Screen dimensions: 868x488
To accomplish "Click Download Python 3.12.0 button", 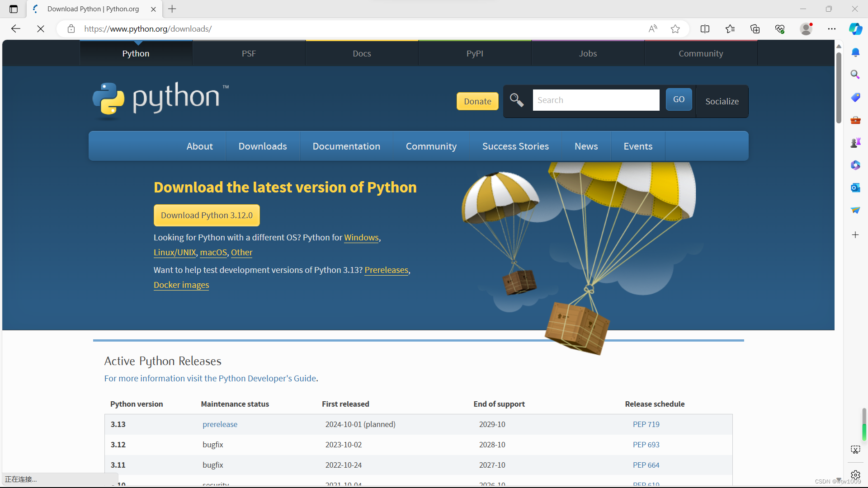I will point(207,215).
